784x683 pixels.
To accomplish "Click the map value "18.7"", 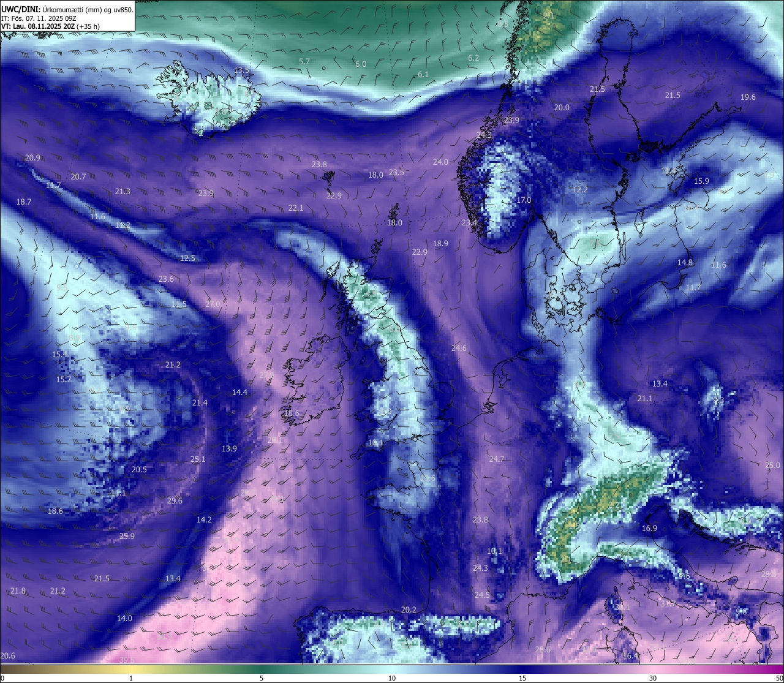I will pos(24,202).
